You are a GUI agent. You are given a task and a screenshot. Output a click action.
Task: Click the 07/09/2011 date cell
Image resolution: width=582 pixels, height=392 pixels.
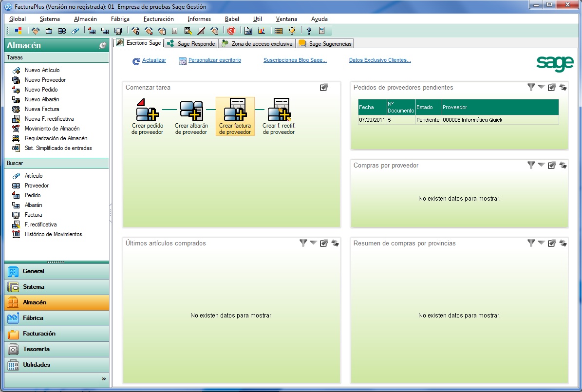point(372,120)
